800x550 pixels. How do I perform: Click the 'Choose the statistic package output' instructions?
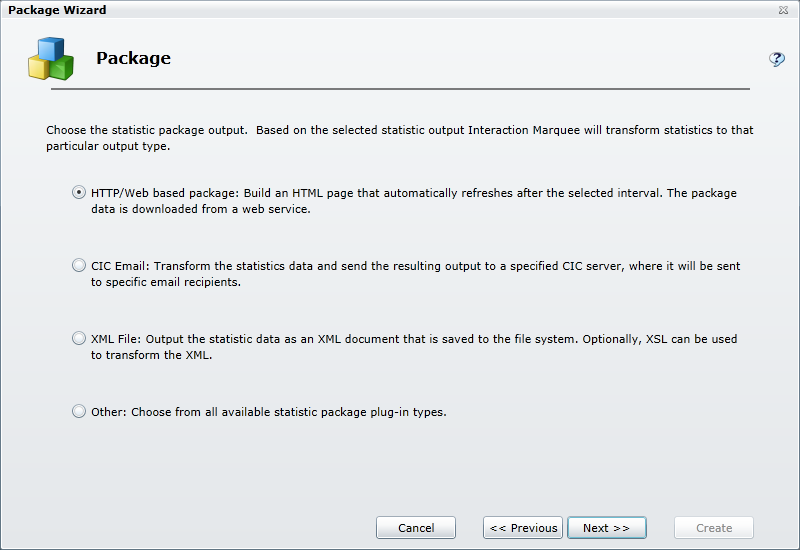[400, 138]
